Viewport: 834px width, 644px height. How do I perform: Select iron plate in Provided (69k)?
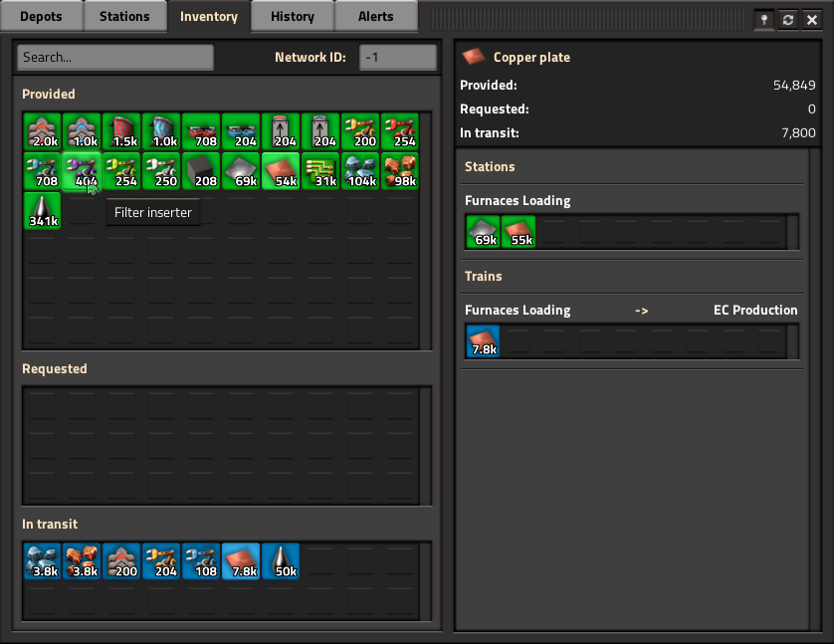tap(242, 171)
